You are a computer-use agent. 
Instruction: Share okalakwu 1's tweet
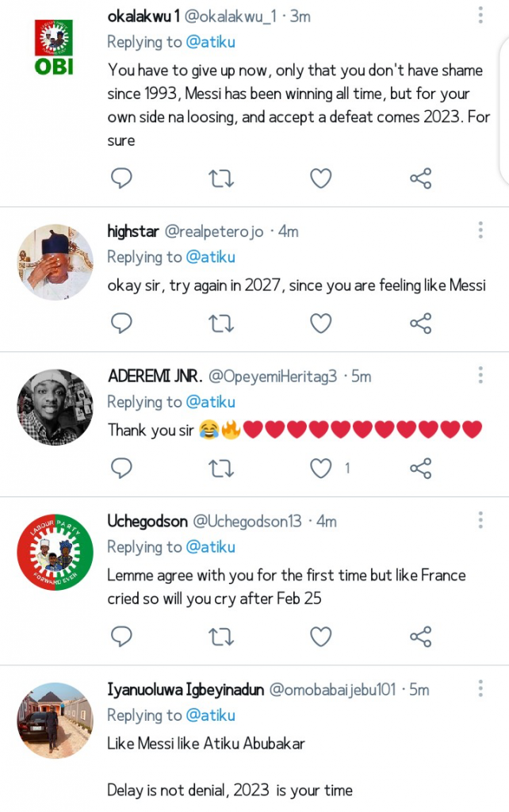click(x=420, y=178)
